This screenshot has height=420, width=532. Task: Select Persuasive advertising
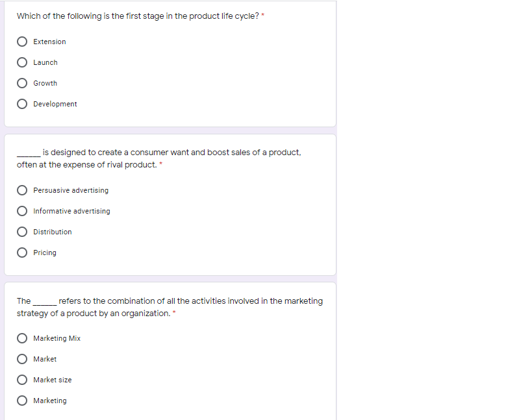click(21, 190)
